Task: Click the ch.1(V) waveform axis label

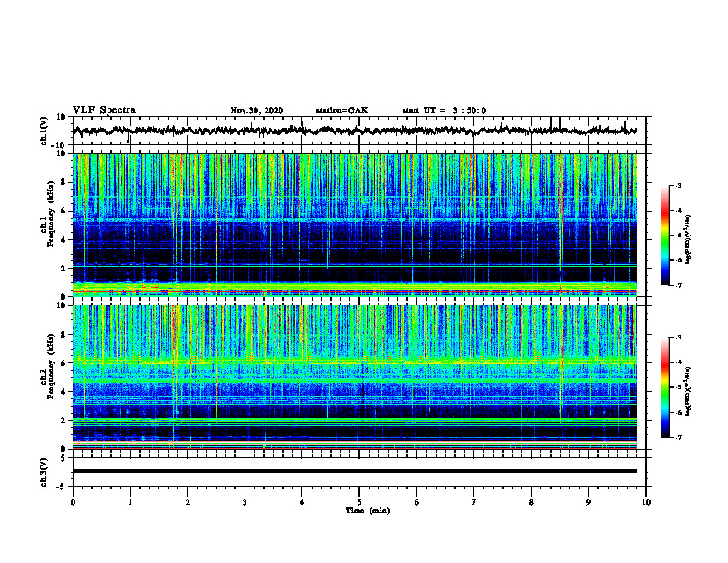Action: [44, 131]
